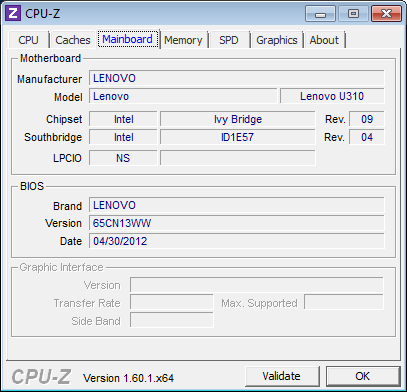Viewport: 407px width, 392px height.
Task: Switch to the CPU tab
Action: [x=29, y=40]
